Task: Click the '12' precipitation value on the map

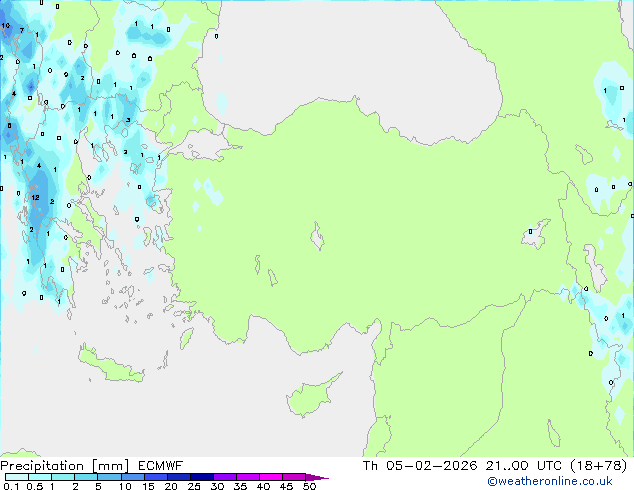Action: pos(35,197)
